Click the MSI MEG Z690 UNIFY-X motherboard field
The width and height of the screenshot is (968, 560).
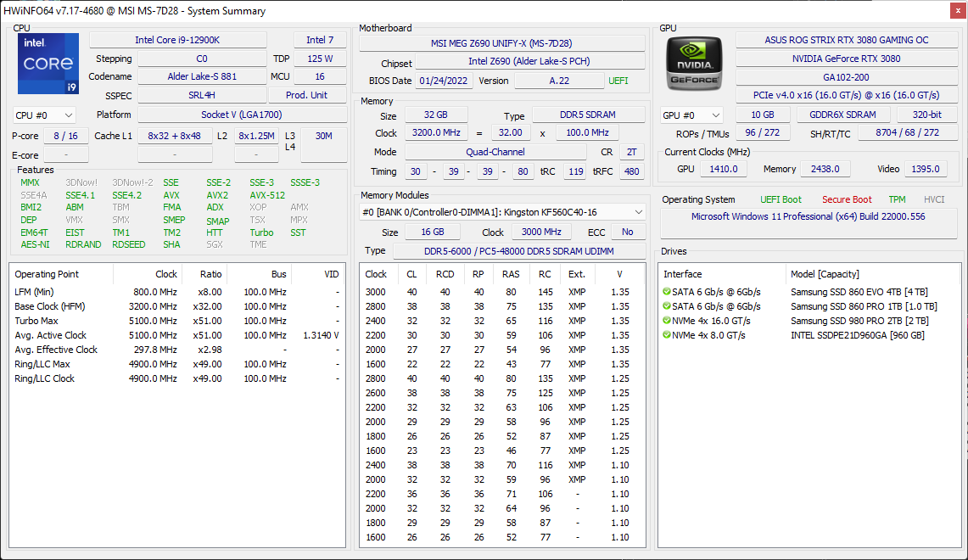coord(502,43)
